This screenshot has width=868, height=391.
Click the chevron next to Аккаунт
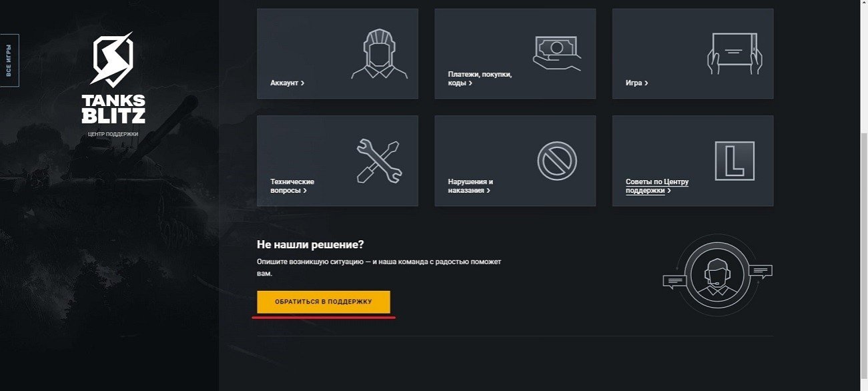(x=302, y=83)
